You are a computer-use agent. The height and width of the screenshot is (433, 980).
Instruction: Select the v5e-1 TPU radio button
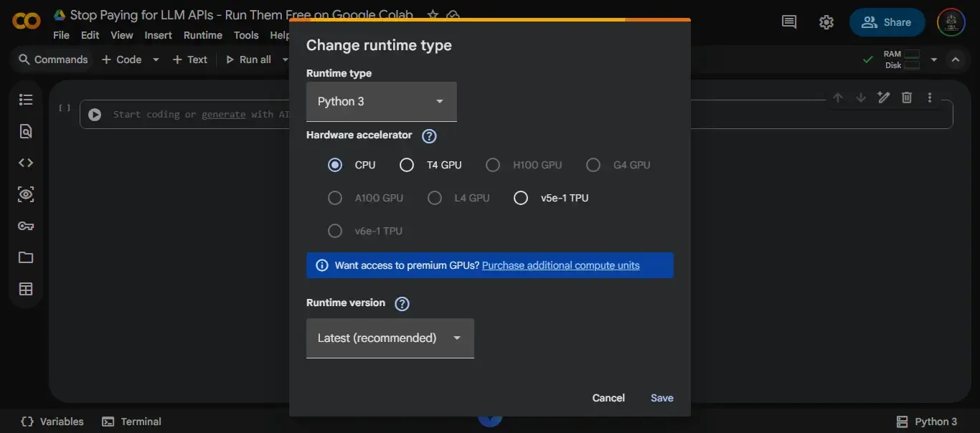pyautogui.click(x=521, y=198)
